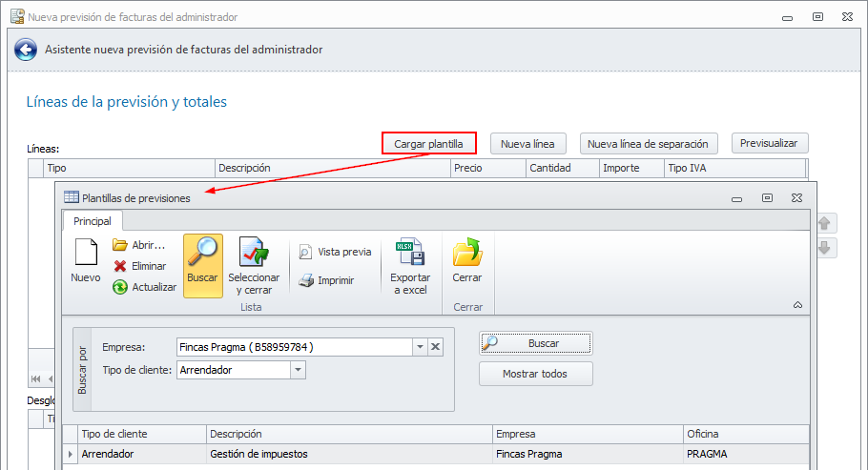Click Cantidad column header in Líneas grid

(x=563, y=168)
